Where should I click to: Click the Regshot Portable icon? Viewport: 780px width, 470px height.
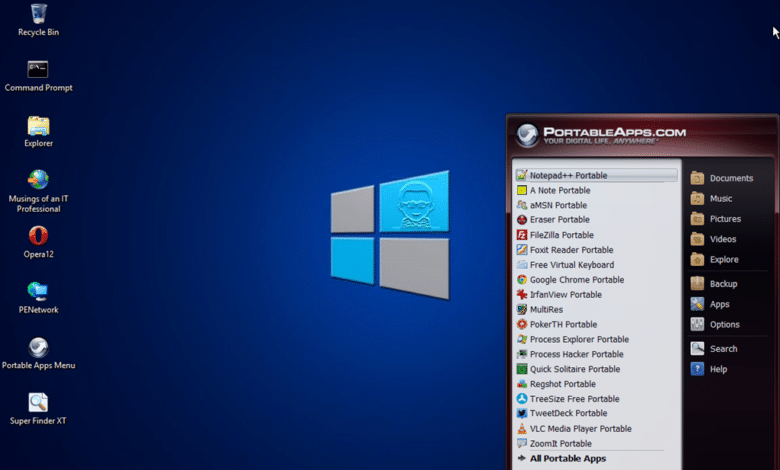pos(522,384)
